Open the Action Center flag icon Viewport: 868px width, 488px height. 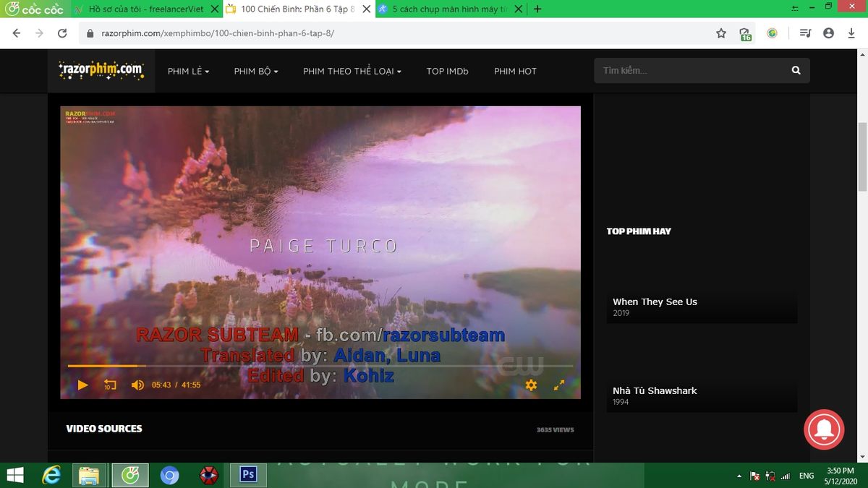(x=754, y=476)
